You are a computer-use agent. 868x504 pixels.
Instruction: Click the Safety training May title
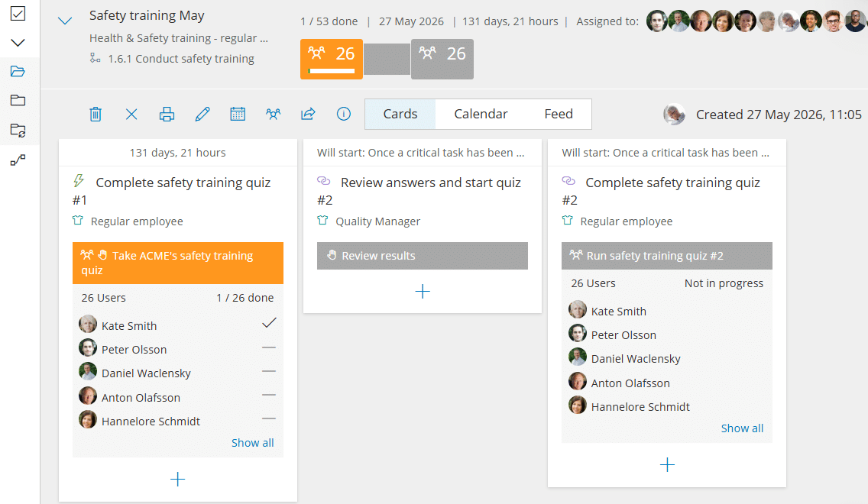[147, 15]
